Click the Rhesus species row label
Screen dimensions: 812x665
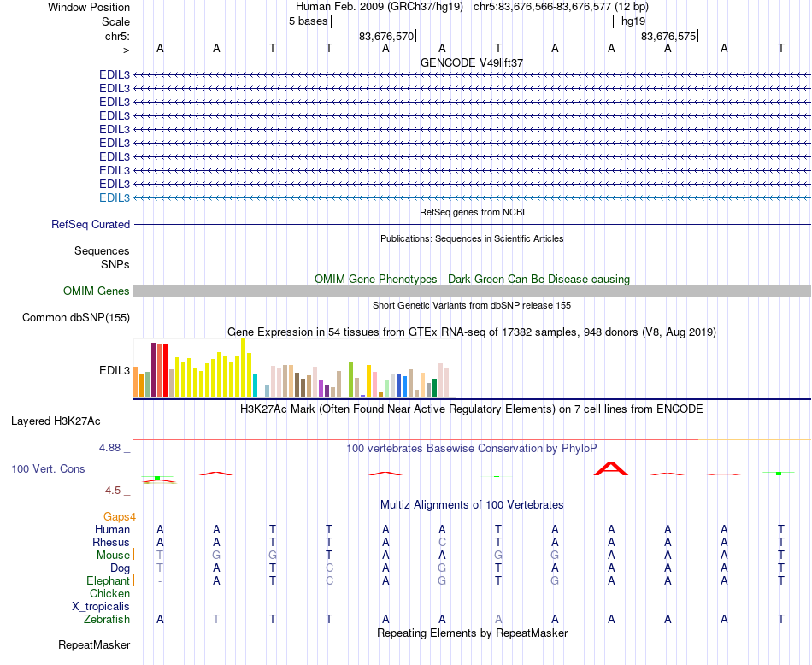click(x=111, y=542)
